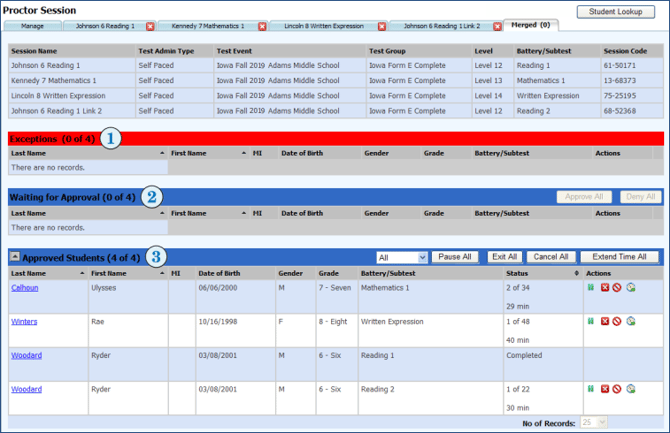The height and width of the screenshot is (433, 670).
Task: Pause Ryder Woodard's Reading 2 test
Action: click(591, 389)
